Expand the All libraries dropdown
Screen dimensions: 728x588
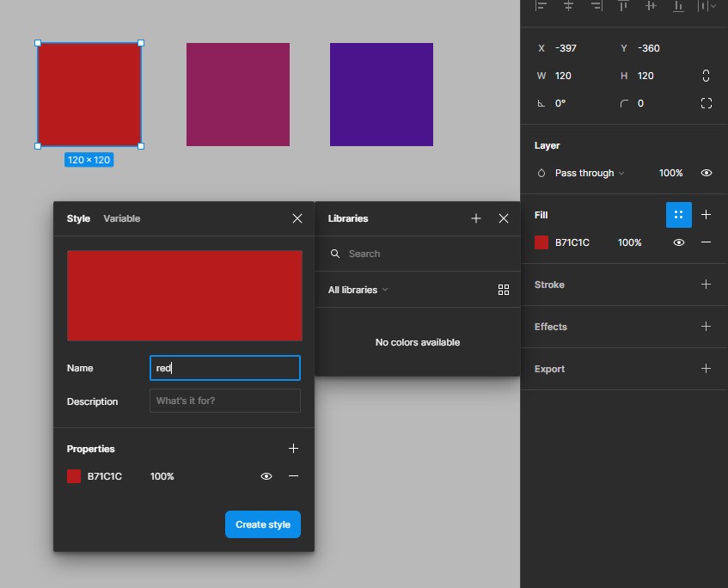[x=358, y=290]
